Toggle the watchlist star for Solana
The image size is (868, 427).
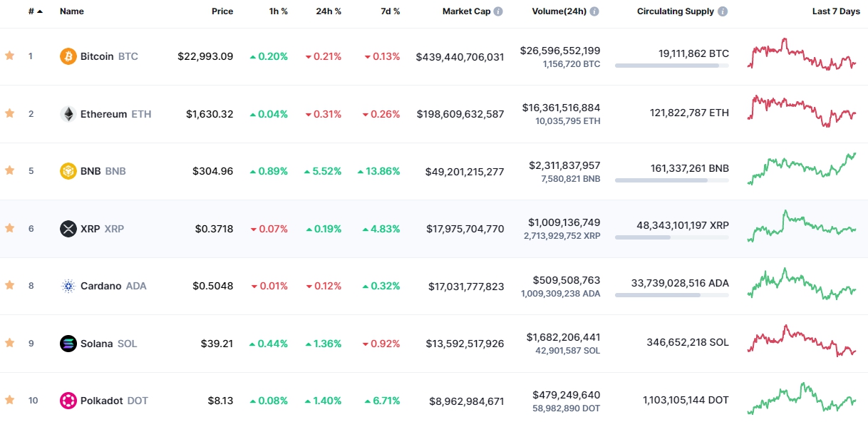pos(9,343)
